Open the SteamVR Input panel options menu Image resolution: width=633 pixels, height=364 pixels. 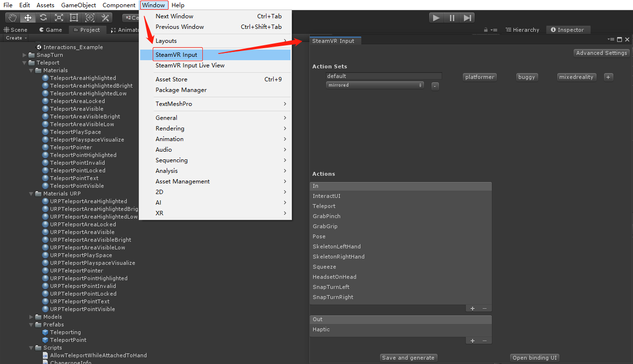coord(611,39)
